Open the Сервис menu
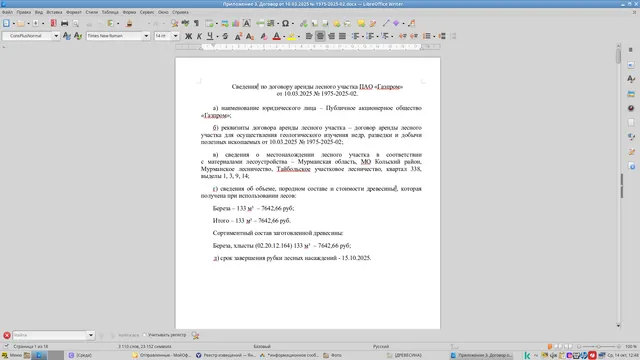 tap(147, 12)
